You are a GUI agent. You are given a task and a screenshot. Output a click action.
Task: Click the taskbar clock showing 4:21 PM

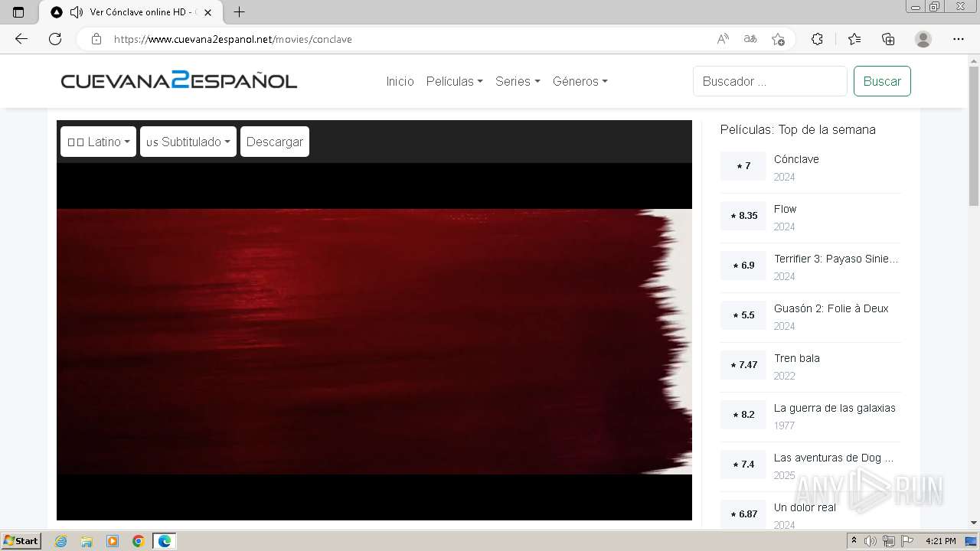coord(940,541)
